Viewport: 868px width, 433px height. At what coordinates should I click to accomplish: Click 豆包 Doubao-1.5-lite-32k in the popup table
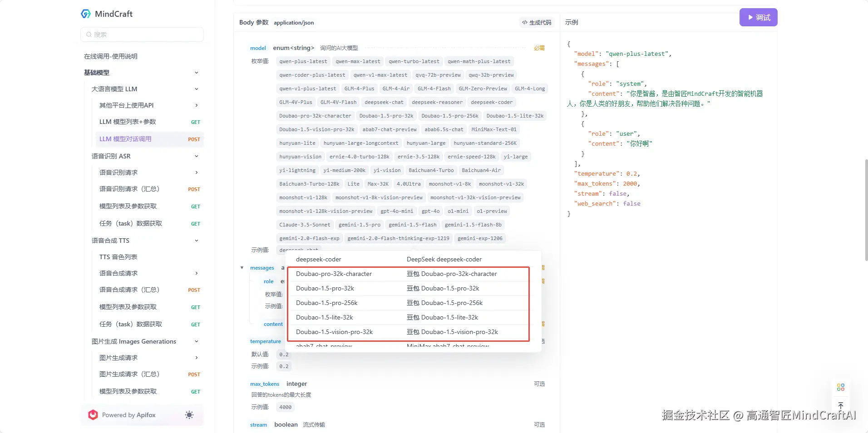point(442,317)
